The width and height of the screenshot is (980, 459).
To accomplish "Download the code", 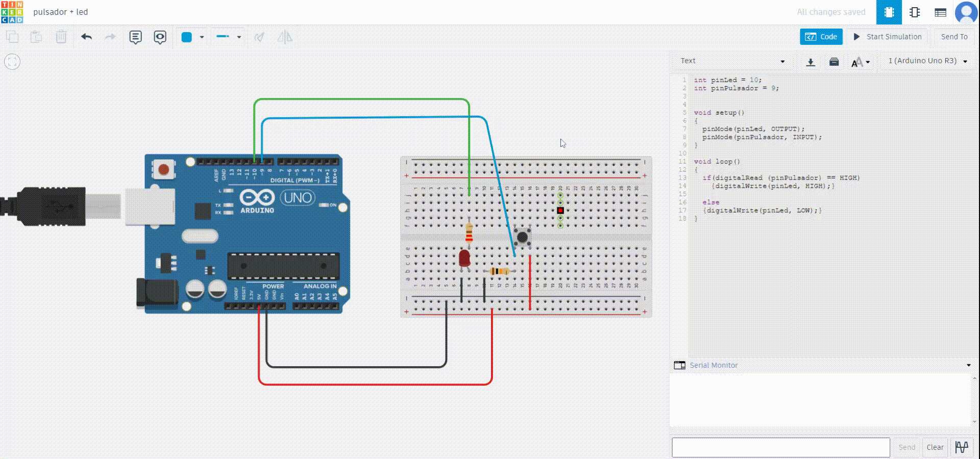I will [x=810, y=62].
